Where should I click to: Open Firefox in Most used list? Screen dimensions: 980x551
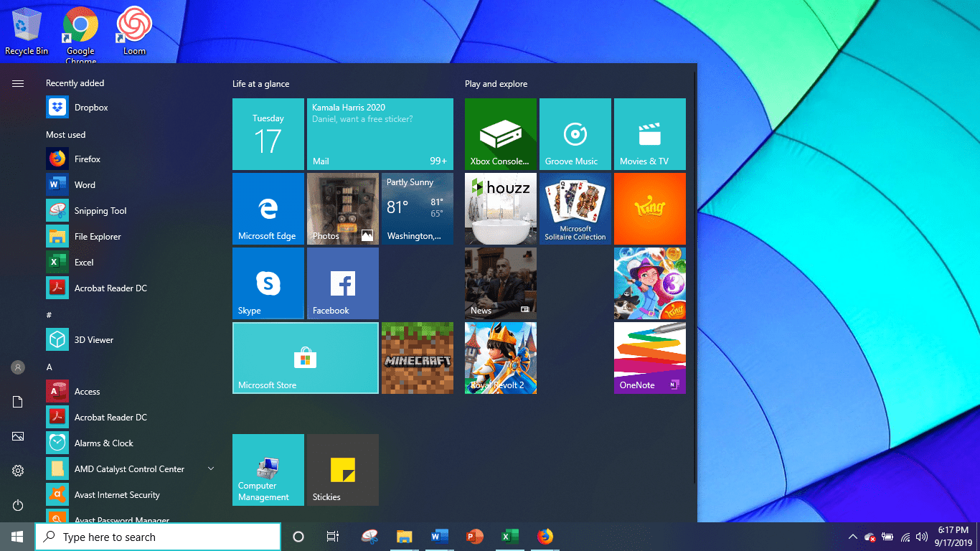click(x=130, y=159)
